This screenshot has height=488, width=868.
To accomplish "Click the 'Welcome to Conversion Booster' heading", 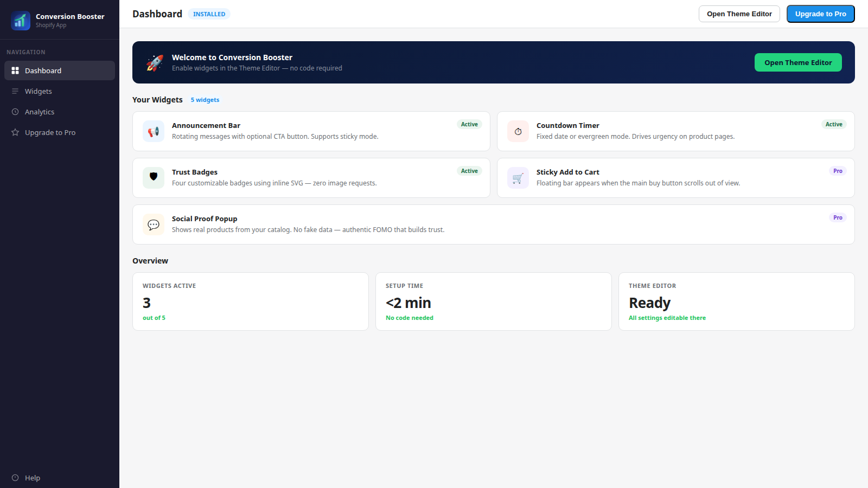I will coord(232,57).
